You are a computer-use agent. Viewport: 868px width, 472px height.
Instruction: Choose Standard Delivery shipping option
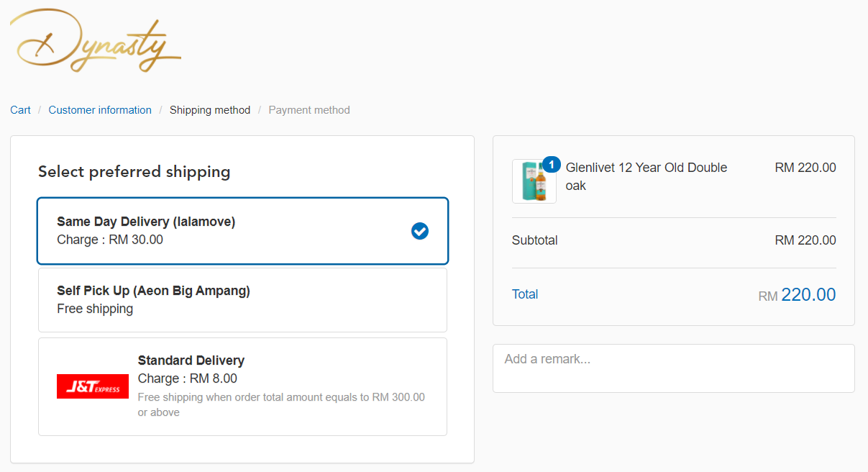click(x=243, y=386)
